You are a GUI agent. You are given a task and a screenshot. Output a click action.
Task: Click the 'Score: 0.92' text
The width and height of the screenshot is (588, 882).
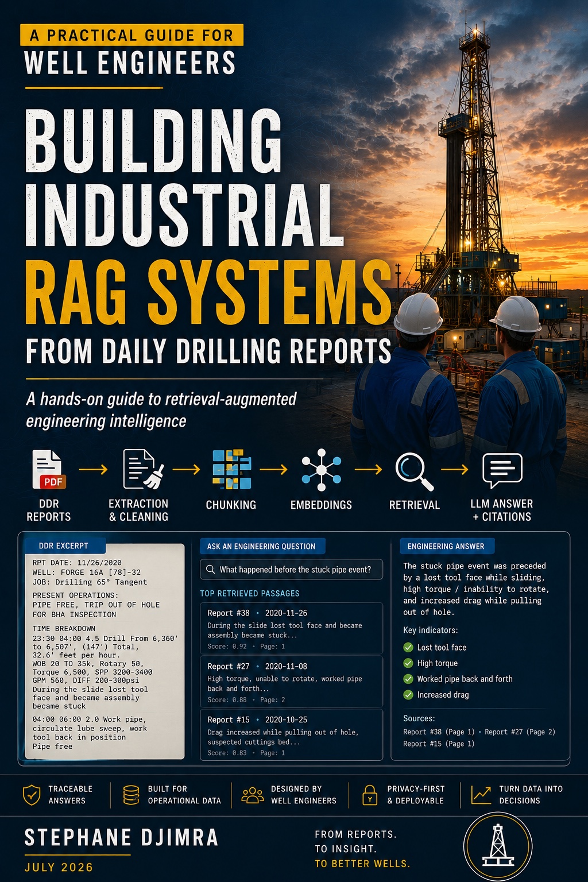(227, 646)
